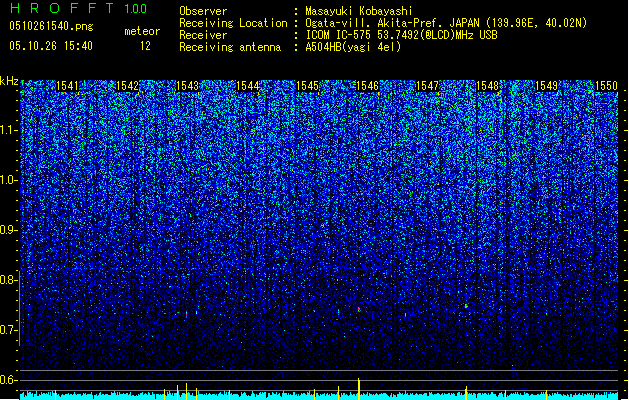Click the 0.6 kHz frequency tick label
Screen dimensions: 629x400
pos(8,380)
